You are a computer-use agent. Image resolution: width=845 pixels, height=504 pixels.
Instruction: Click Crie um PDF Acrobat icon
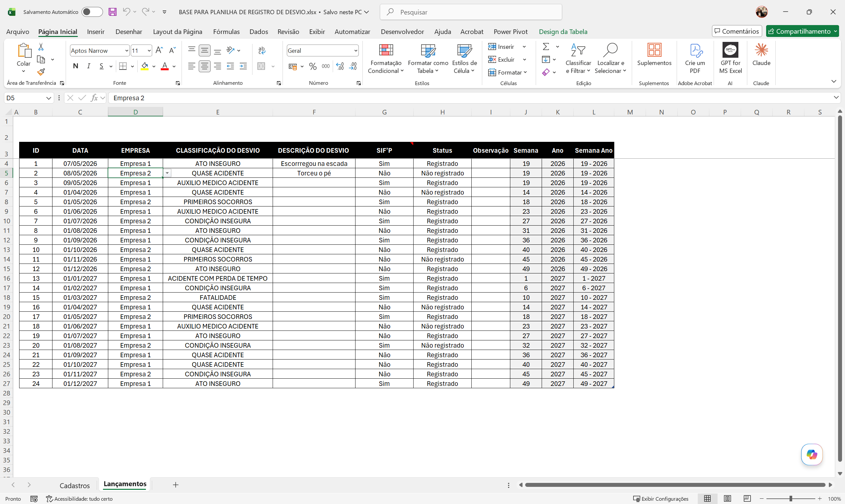[695, 58]
